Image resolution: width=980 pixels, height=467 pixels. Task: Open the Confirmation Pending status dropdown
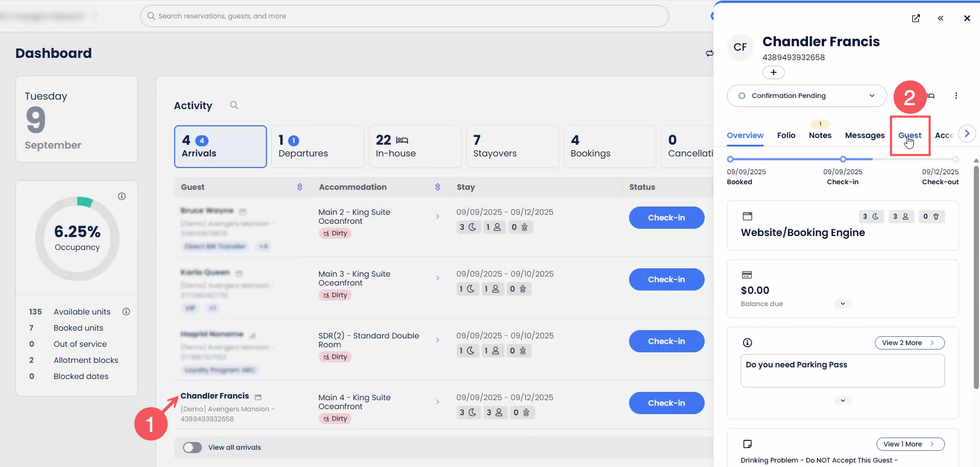pos(806,96)
